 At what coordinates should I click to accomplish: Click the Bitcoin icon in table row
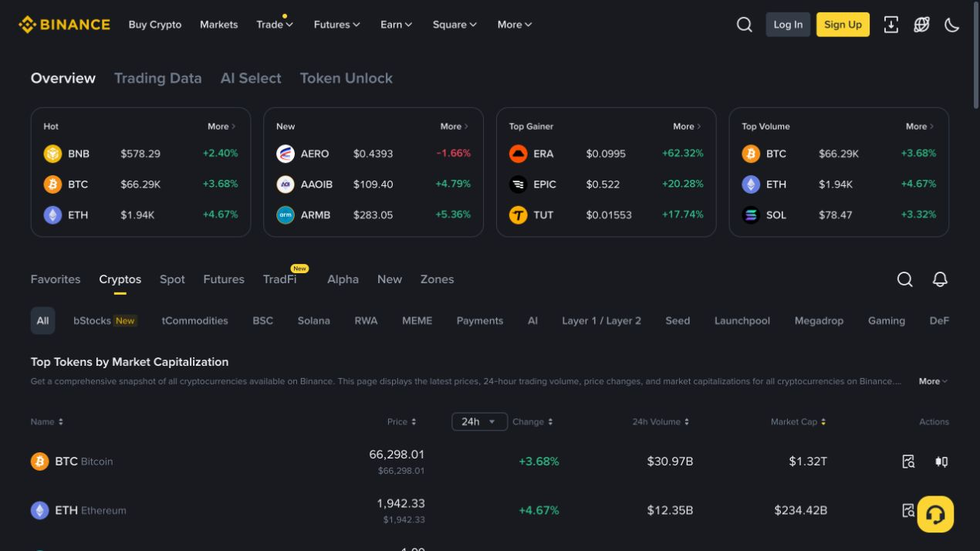tap(39, 461)
